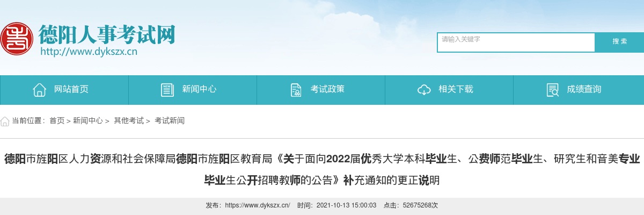Click the 首页 breadcrumb link

click(57, 121)
